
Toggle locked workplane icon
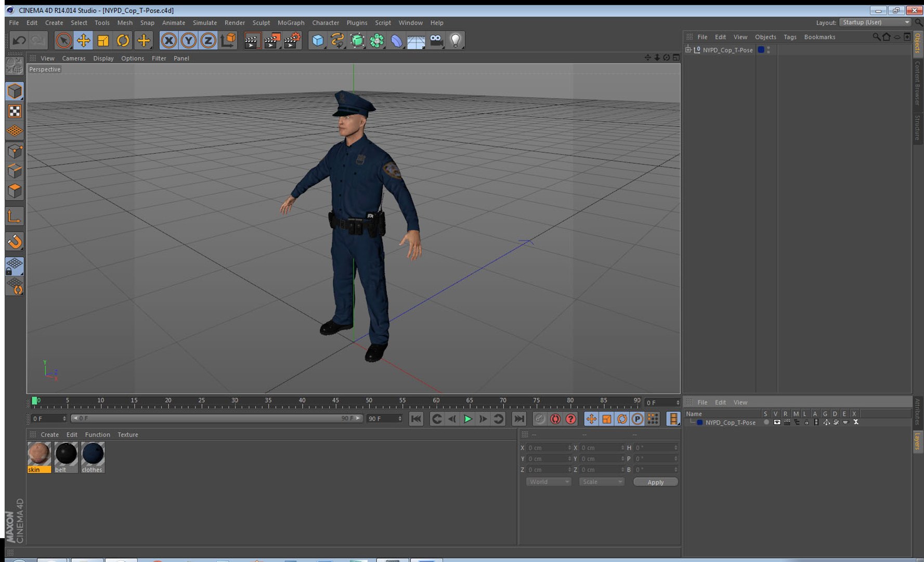(x=15, y=266)
